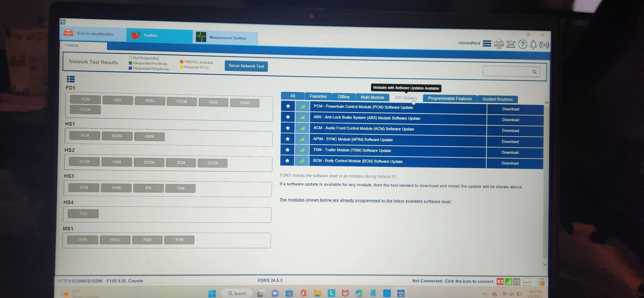Image resolution: width=644 pixels, height=298 pixels.
Task: Switch to the Programmable Features tab
Action: (450, 98)
